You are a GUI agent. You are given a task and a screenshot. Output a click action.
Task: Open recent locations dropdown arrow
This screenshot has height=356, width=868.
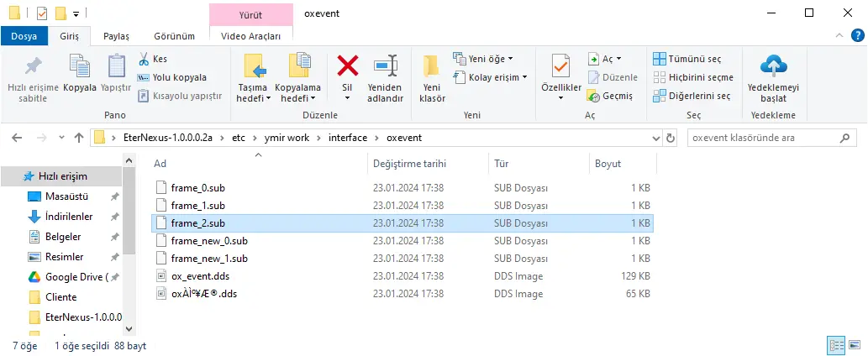tap(61, 138)
